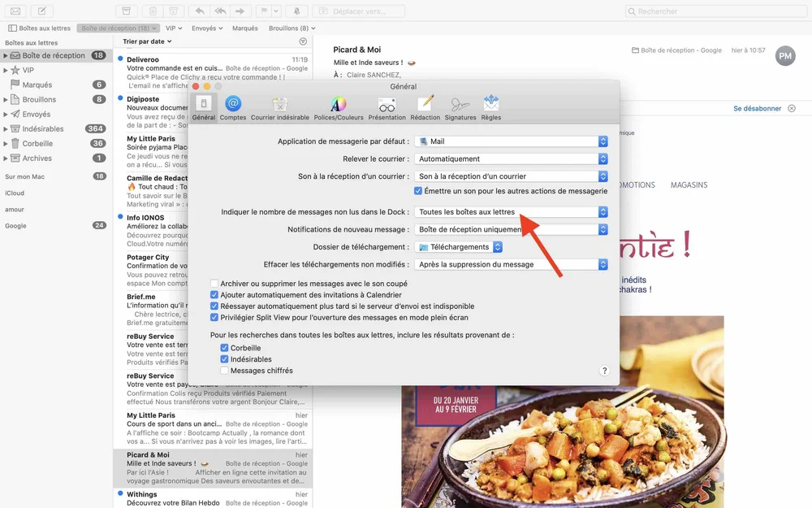Toggle Privilégier Split View checkbox

214,318
